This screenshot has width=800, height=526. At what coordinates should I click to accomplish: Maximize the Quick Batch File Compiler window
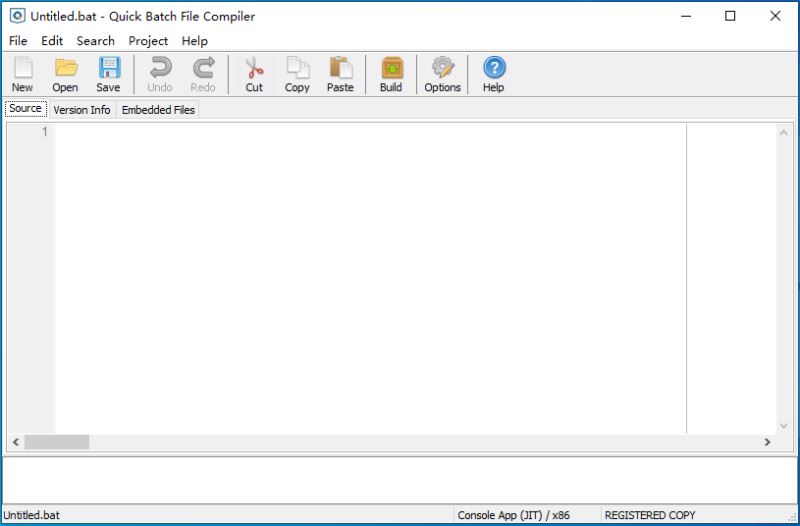click(730, 16)
